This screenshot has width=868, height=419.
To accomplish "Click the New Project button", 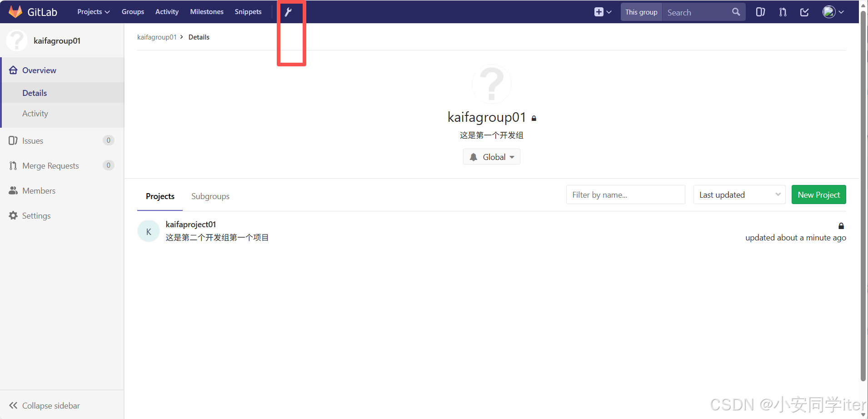I will pos(818,195).
